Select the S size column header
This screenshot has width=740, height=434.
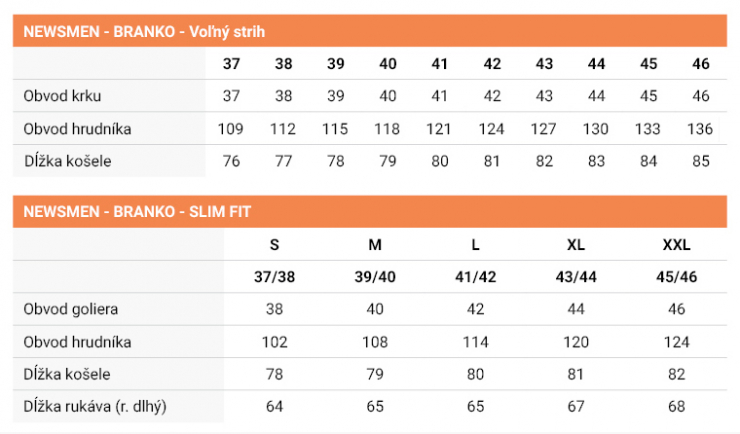pos(274,244)
